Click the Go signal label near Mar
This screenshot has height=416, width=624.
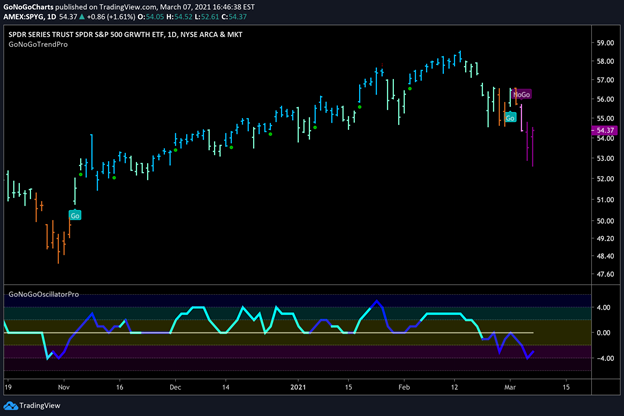click(x=510, y=117)
